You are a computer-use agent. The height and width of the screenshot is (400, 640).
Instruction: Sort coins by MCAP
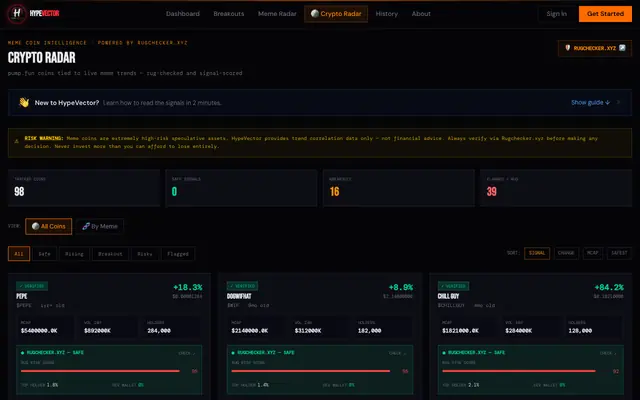point(593,253)
